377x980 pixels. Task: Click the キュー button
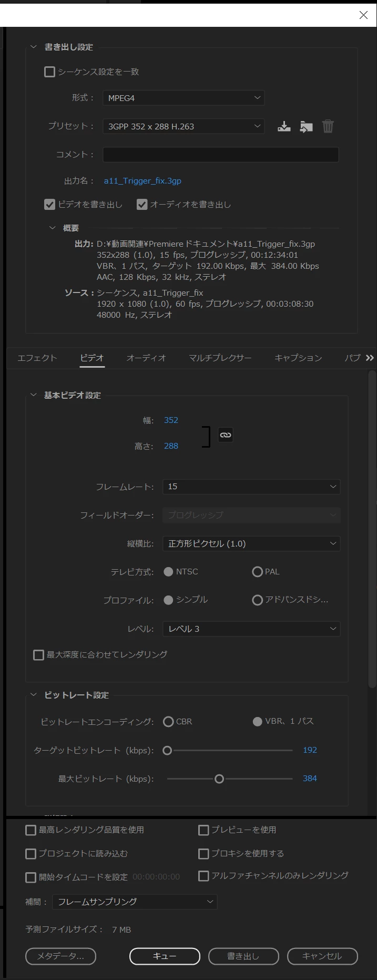(165, 956)
